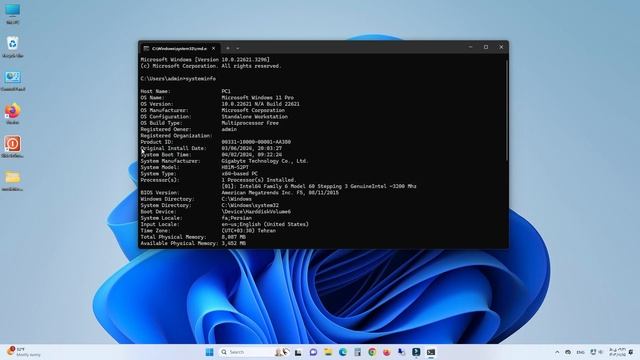Screen dimensions: 640x360
Task: Switch the ENG input language indicator
Action: [x=580, y=352]
